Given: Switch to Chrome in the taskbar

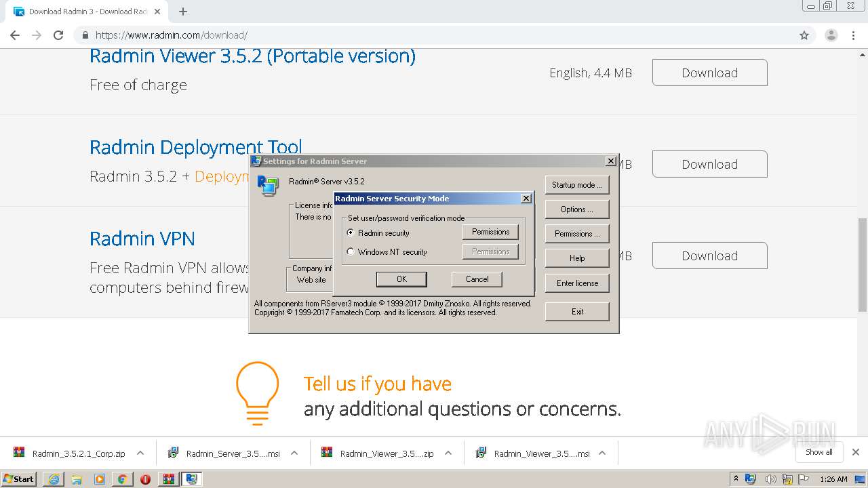Looking at the screenshot, I should (x=122, y=479).
